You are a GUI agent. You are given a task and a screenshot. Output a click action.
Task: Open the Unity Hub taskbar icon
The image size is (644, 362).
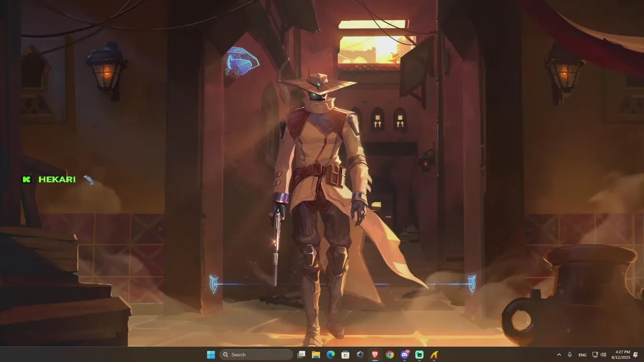pyautogui.click(x=360, y=354)
